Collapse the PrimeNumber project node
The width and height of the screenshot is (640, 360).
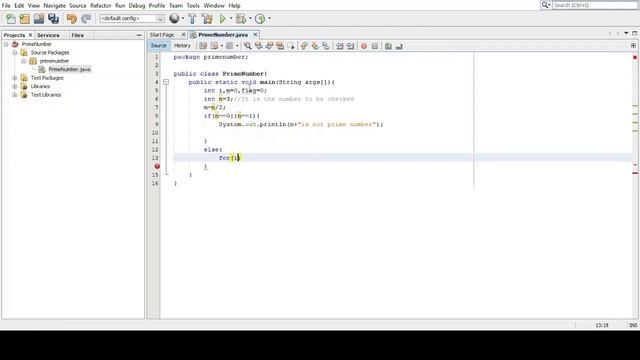click(x=6, y=44)
